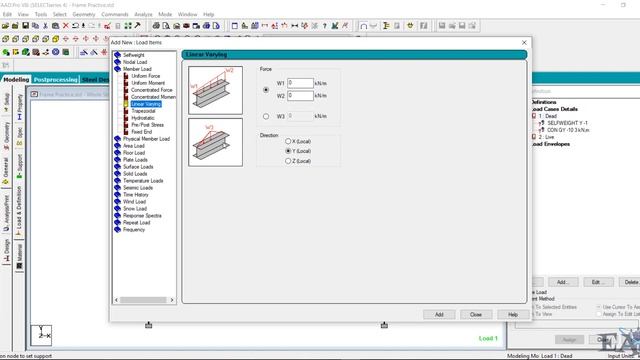
Task: Choose X (Local) direction
Action: point(288,141)
